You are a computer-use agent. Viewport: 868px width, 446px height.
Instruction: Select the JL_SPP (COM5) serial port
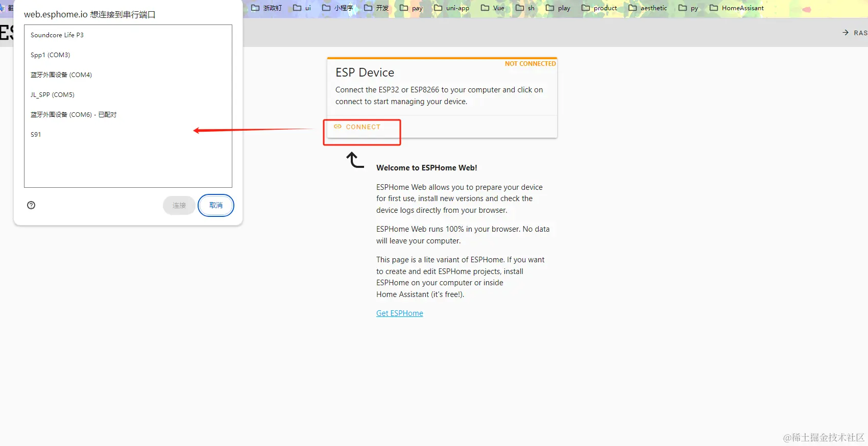pyautogui.click(x=128, y=95)
